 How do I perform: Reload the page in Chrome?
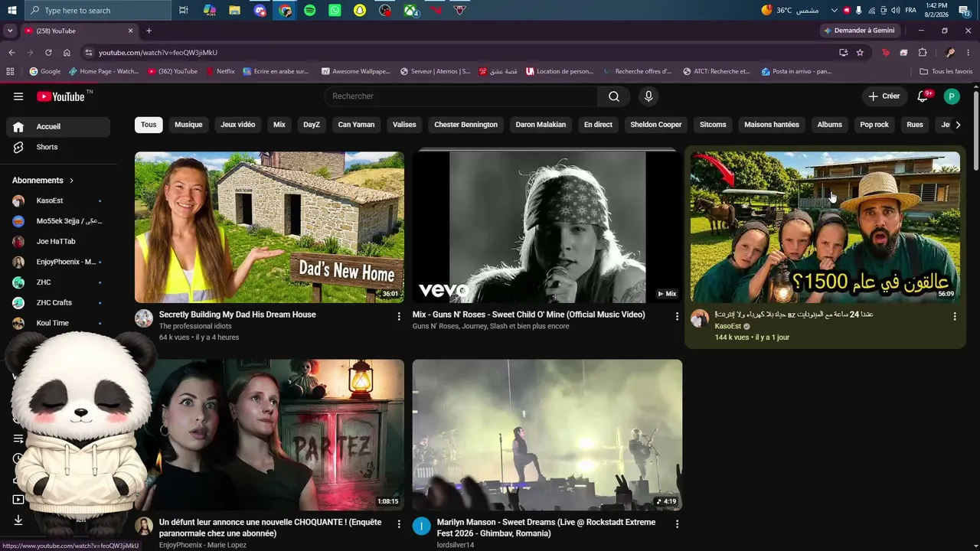[x=48, y=53]
